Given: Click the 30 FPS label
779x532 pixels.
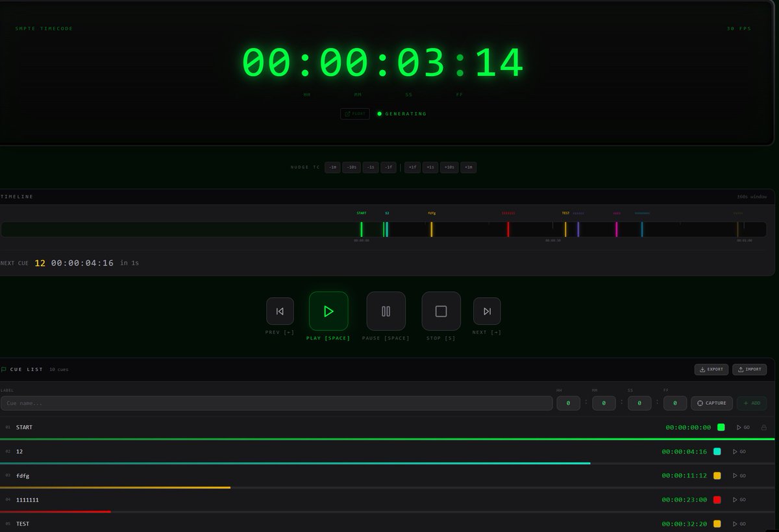Looking at the screenshot, I should tap(739, 29).
